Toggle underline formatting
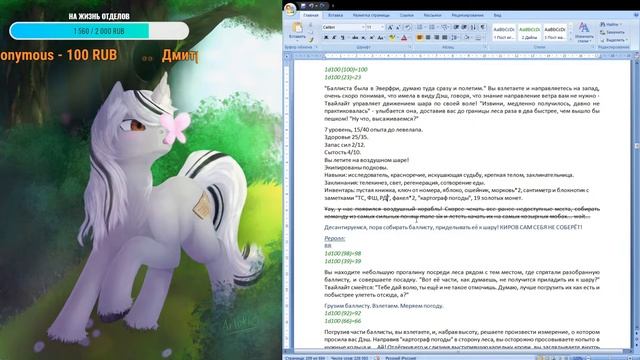640x360 pixels. point(342,38)
